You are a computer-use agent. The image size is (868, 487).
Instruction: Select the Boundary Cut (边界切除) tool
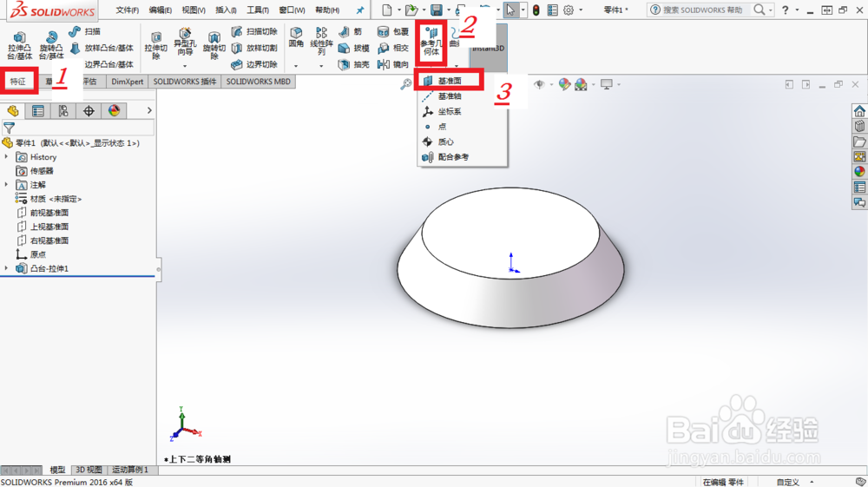[254, 64]
